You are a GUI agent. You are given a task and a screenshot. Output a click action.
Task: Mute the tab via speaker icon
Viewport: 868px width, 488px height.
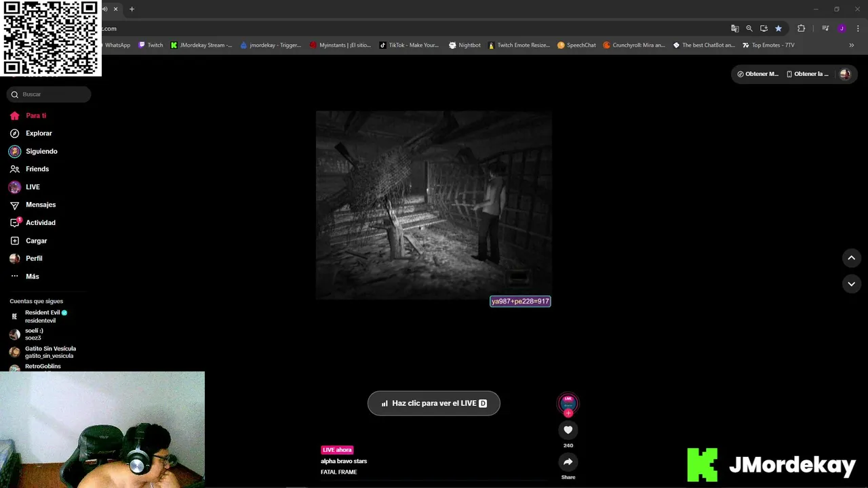105,9
